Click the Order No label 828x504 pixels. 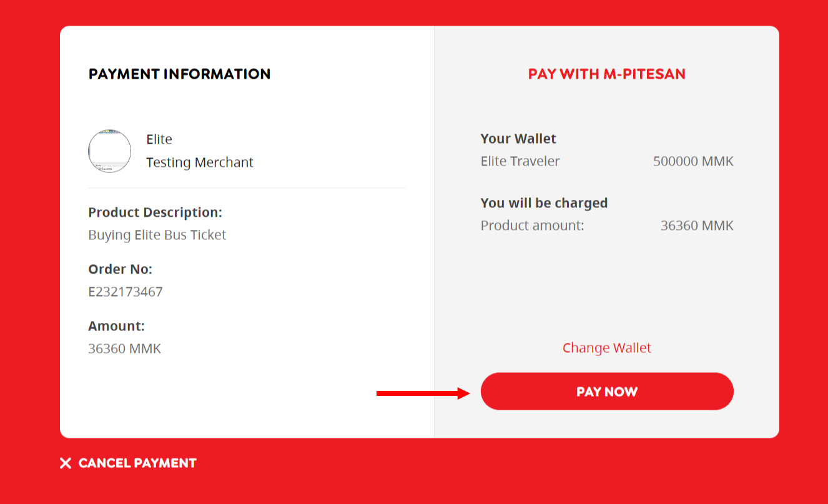click(120, 269)
